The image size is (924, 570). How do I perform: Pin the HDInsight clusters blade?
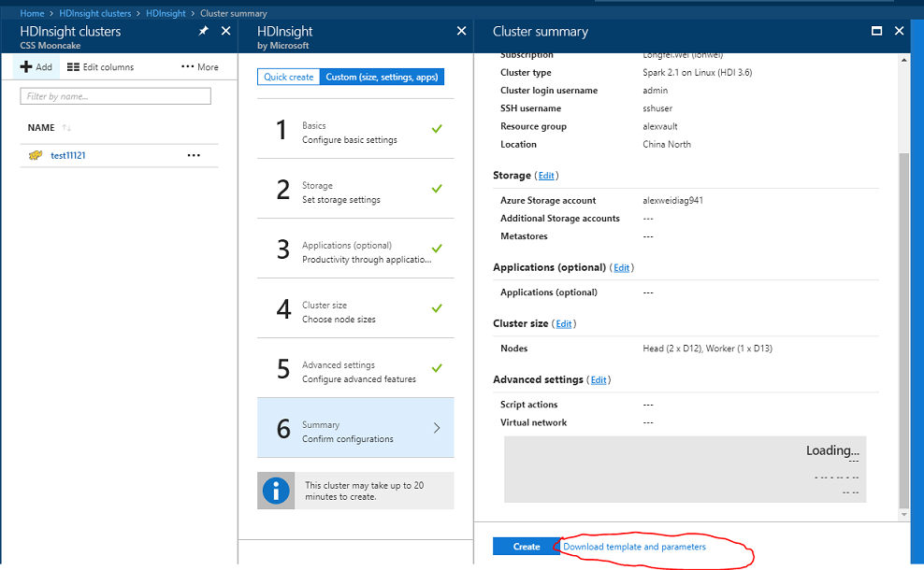tap(203, 31)
